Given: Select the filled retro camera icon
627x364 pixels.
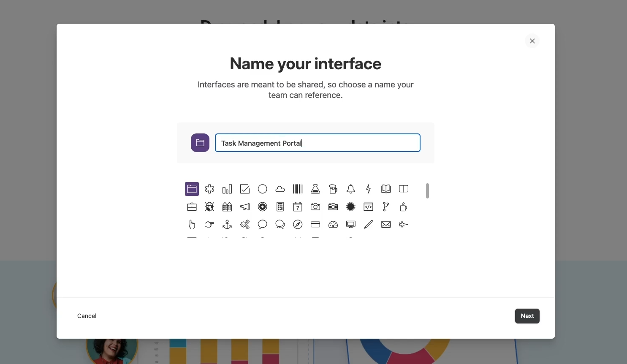Looking at the screenshot, I should coord(333,207).
